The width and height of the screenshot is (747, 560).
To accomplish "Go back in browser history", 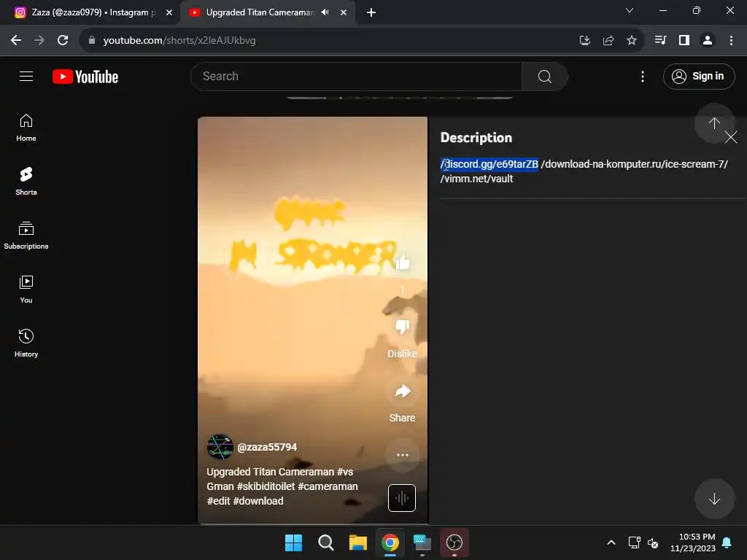I will click(x=16, y=41).
